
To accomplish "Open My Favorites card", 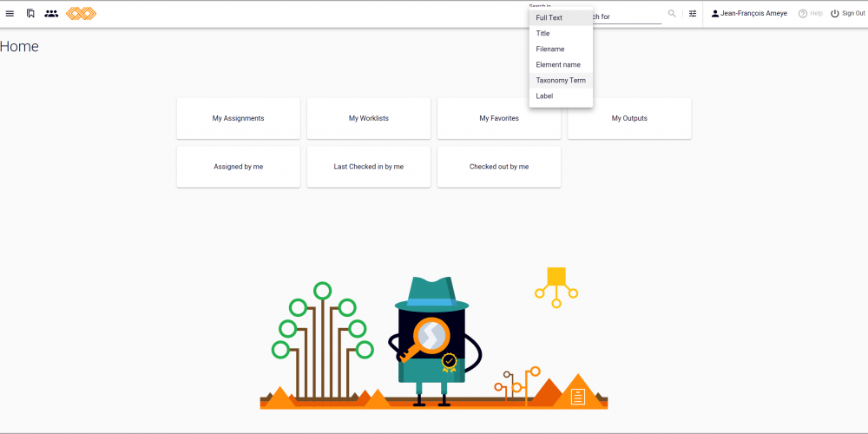I will [x=499, y=118].
